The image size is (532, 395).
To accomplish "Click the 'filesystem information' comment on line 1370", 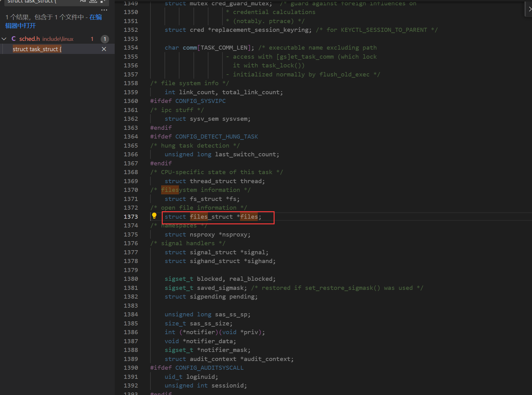I will coord(200,190).
